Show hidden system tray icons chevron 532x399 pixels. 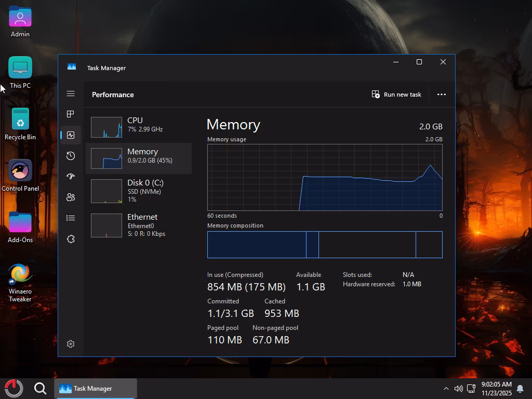(x=446, y=389)
